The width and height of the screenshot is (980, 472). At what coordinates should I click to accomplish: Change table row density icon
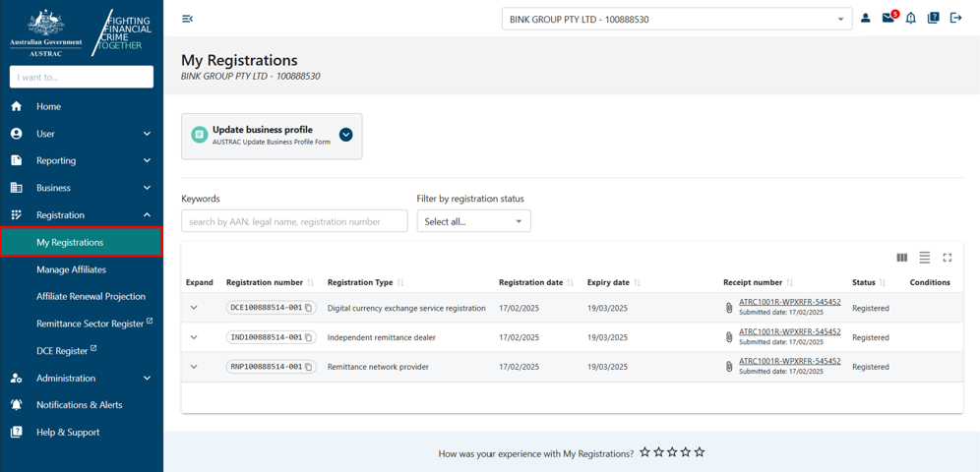pyautogui.click(x=925, y=258)
